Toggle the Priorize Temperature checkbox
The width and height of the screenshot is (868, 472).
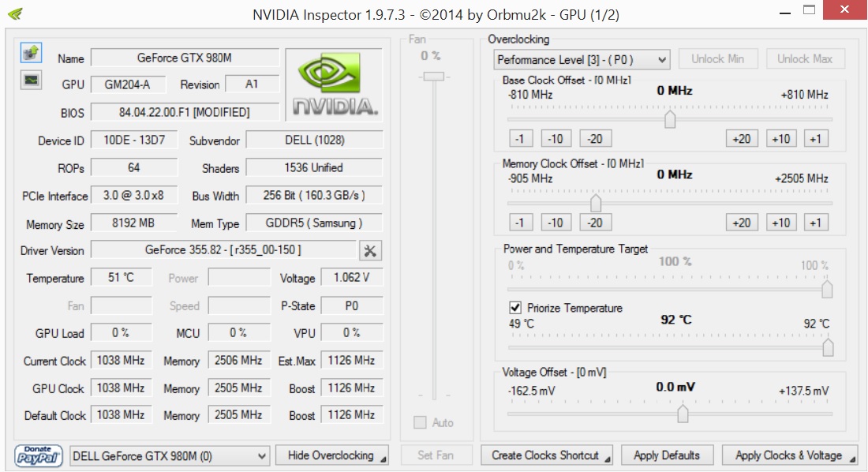click(514, 308)
